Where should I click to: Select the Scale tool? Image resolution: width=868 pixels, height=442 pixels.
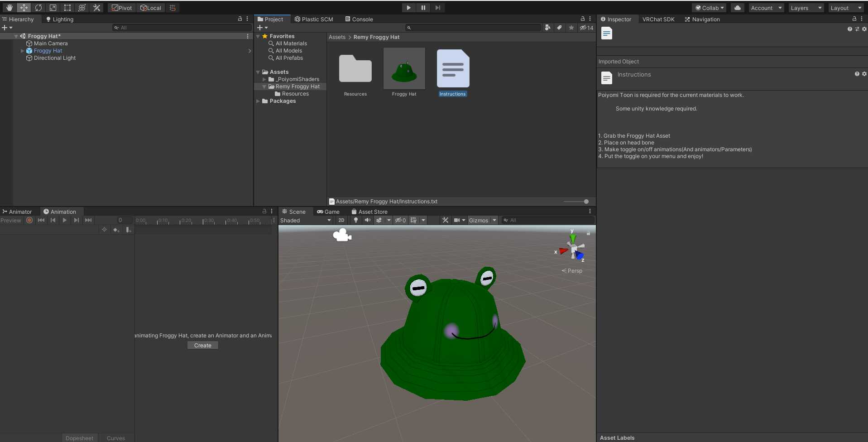click(x=53, y=8)
